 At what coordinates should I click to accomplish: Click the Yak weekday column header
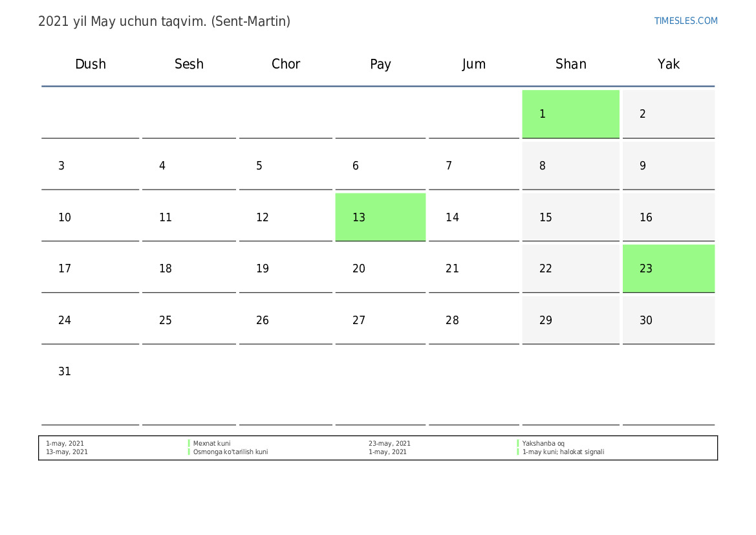(668, 64)
